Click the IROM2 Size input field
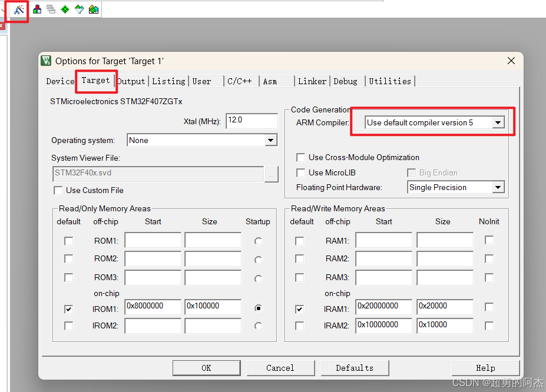This screenshot has width=546, height=392. (x=213, y=326)
